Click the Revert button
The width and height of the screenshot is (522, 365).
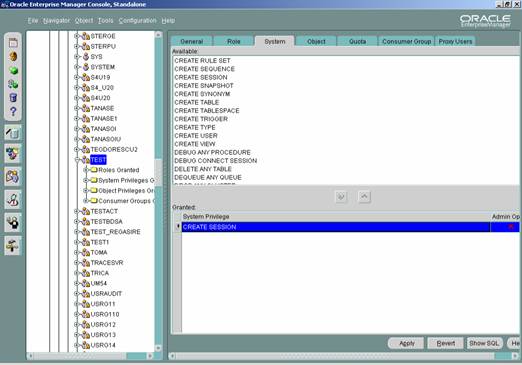(x=446, y=343)
